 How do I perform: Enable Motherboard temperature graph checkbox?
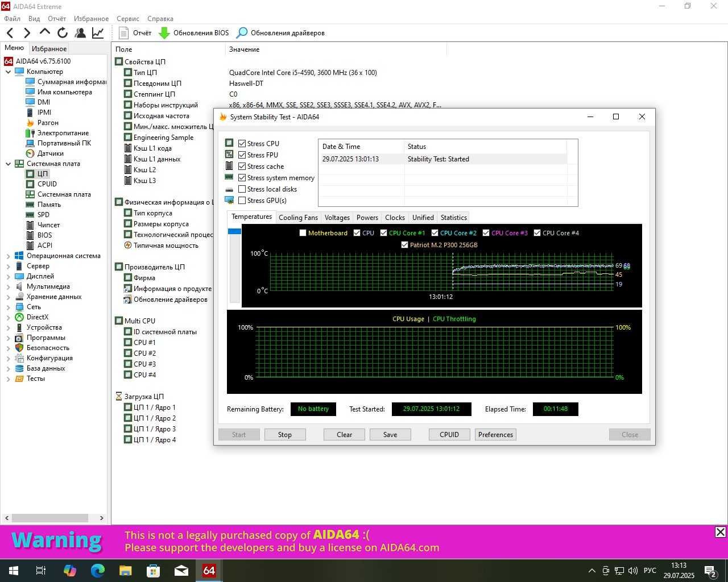[303, 233]
